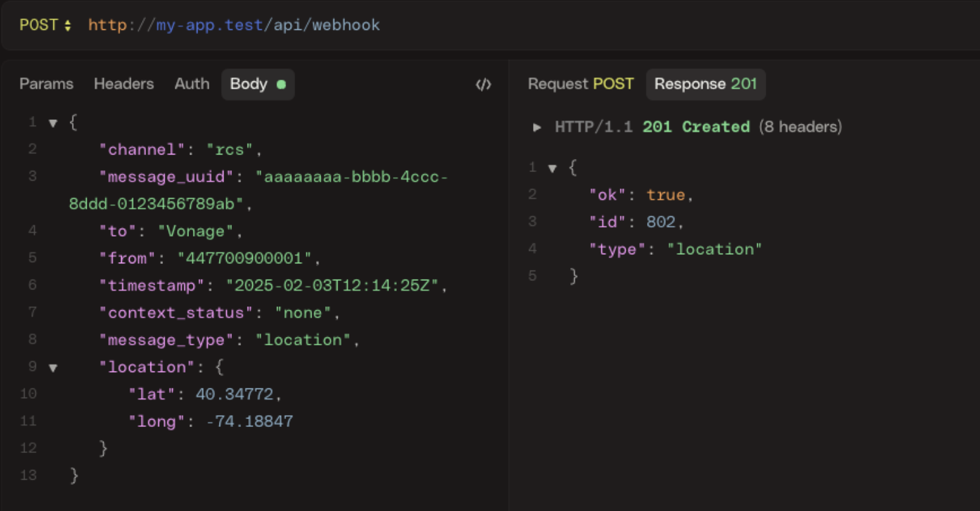Click the true value of "ok" in response
980x511 pixels.
(x=666, y=194)
